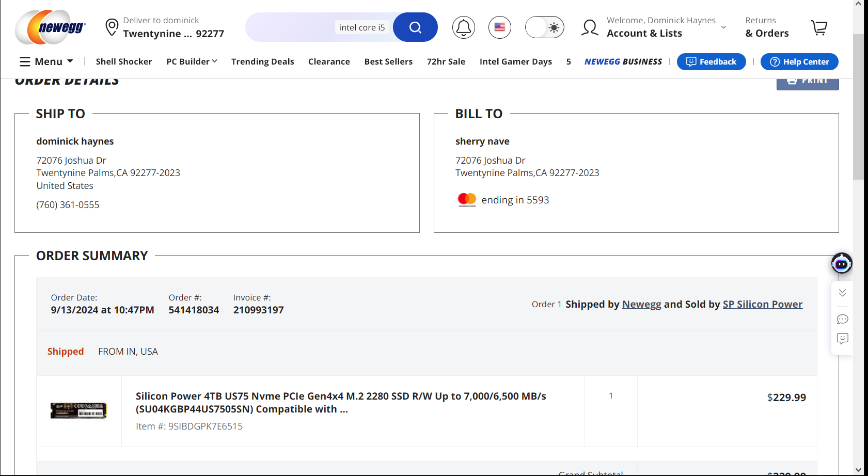
Task: Expand the PC Builder dropdown
Action: (x=192, y=61)
